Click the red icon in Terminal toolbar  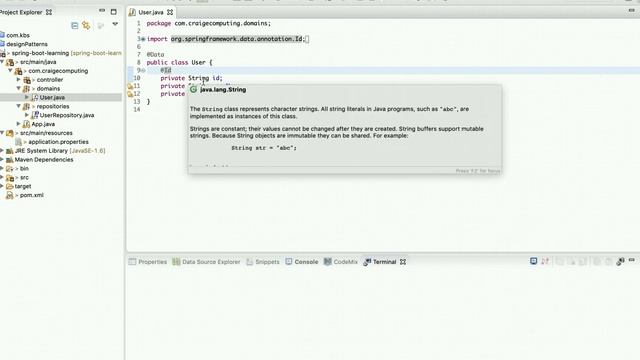[545, 261]
